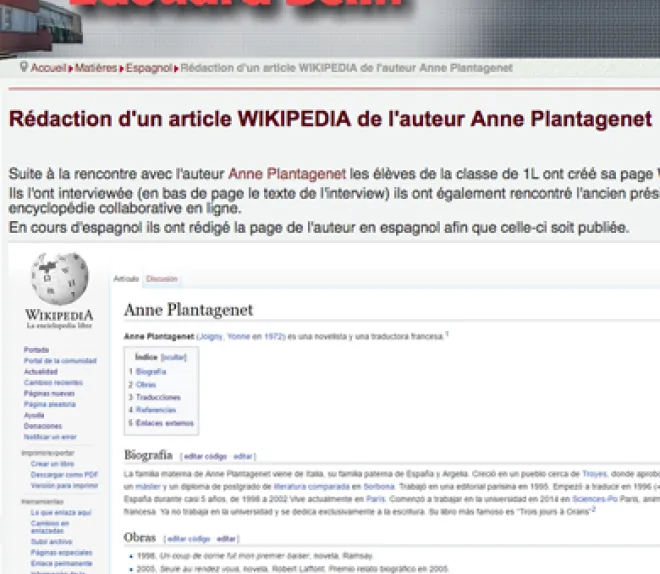Image resolution: width=660 pixels, height=574 pixels.
Task: Jump to Enlaces externos in the Índice
Action: (x=165, y=423)
